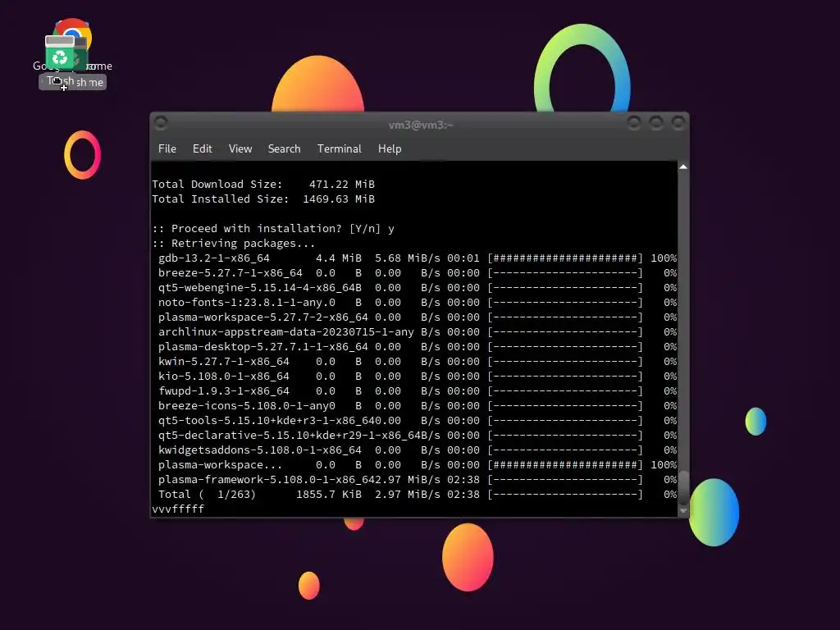Viewport: 840px width, 630px height.
Task: Open the View menu
Action: click(x=240, y=149)
